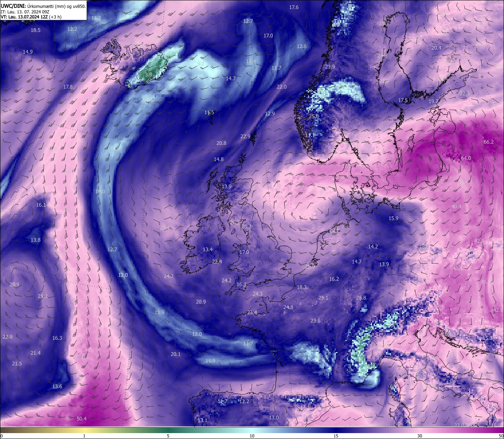Click the 14.9 value label

(x=28, y=52)
